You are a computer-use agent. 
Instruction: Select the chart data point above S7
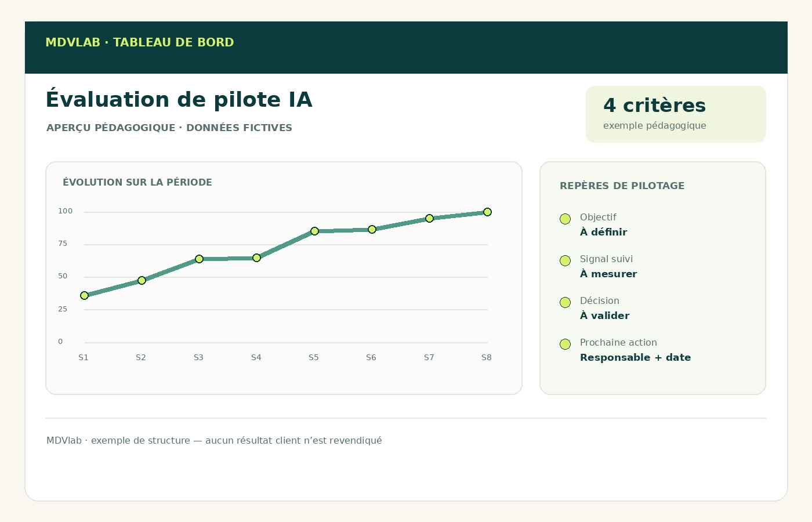click(429, 218)
